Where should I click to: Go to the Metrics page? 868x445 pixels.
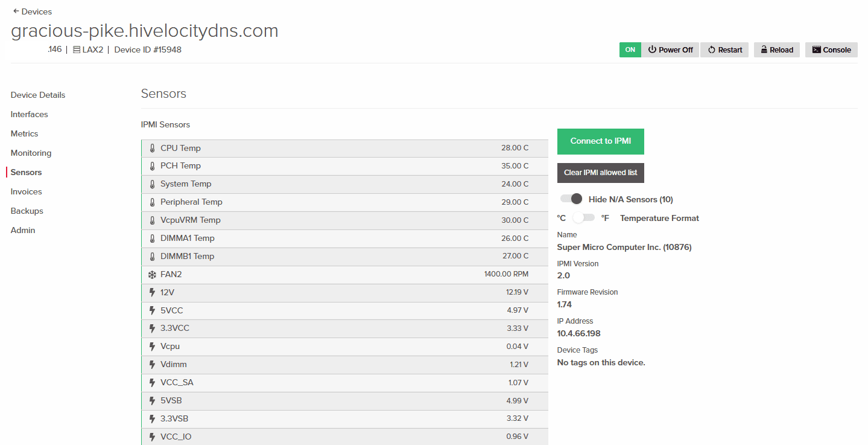(24, 133)
